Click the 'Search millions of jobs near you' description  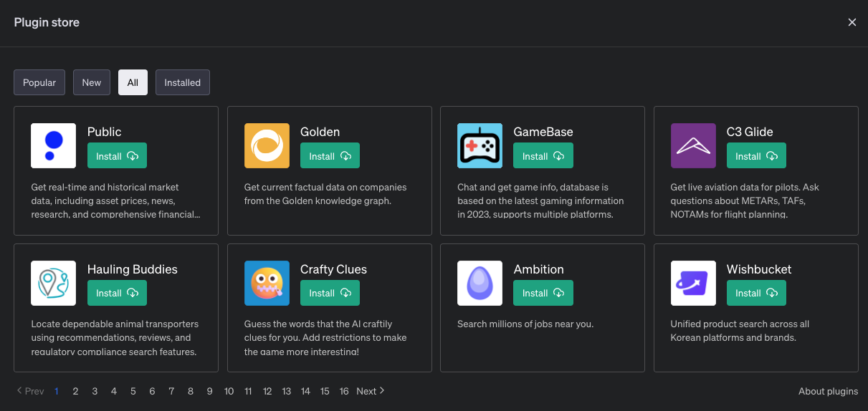coord(525,324)
